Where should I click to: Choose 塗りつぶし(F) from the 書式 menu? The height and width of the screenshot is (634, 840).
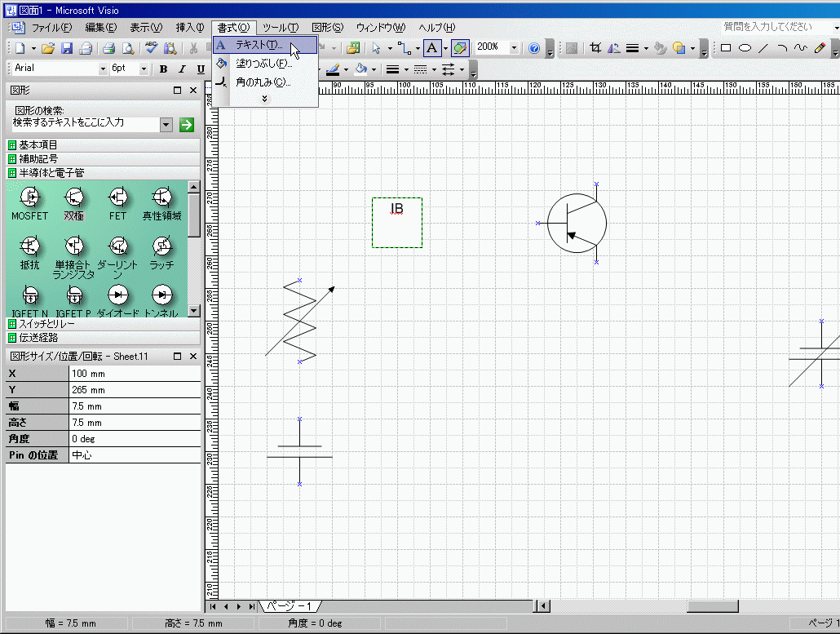tap(263, 64)
